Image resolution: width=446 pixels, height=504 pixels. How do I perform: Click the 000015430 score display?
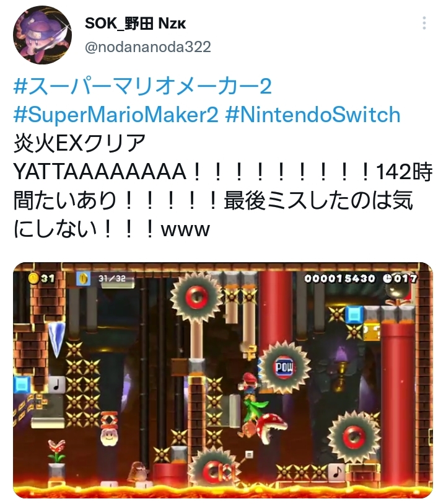(339, 278)
